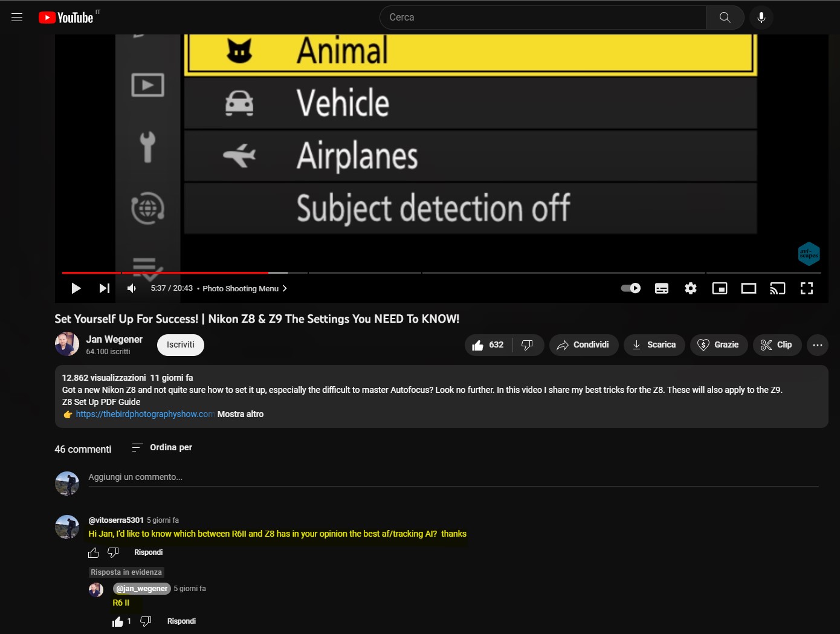Open Jan Wegener avatar beside R6 II reply
This screenshot has width=840, height=634.
tap(96, 590)
